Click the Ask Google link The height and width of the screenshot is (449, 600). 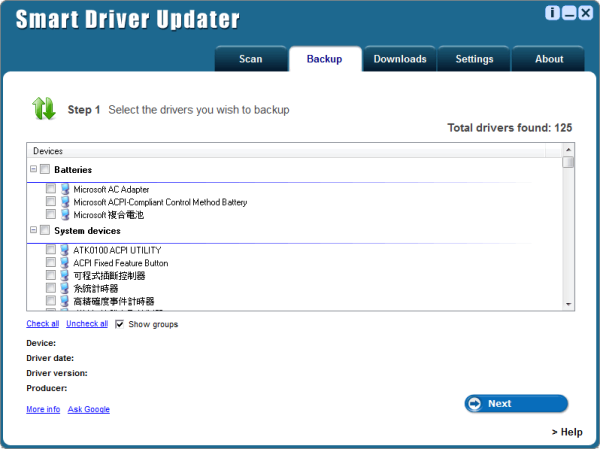(x=88, y=409)
